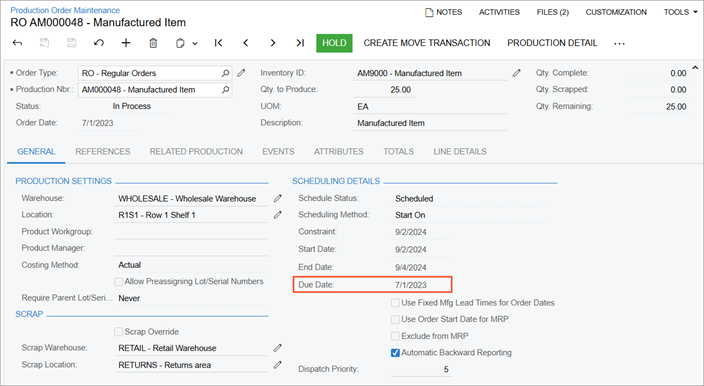This screenshot has height=386, width=704.
Task: Click the Production Detail button
Action: [x=552, y=43]
